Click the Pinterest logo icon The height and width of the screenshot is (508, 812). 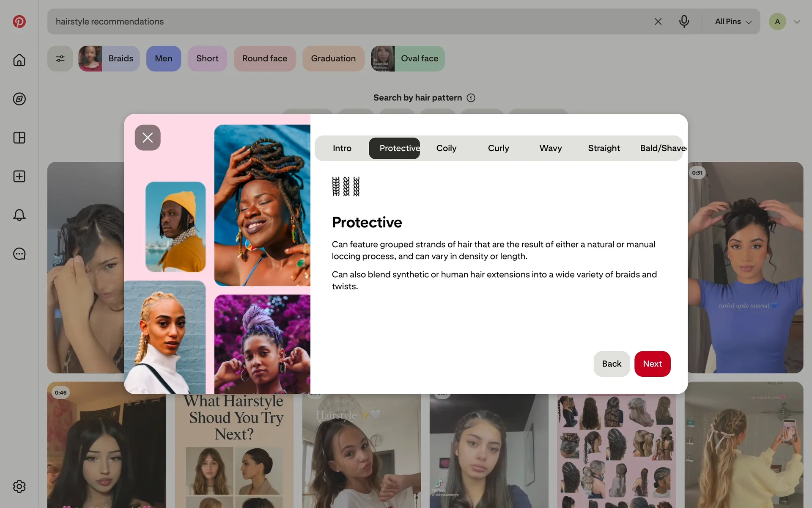pyautogui.click(x=19, y=22)
